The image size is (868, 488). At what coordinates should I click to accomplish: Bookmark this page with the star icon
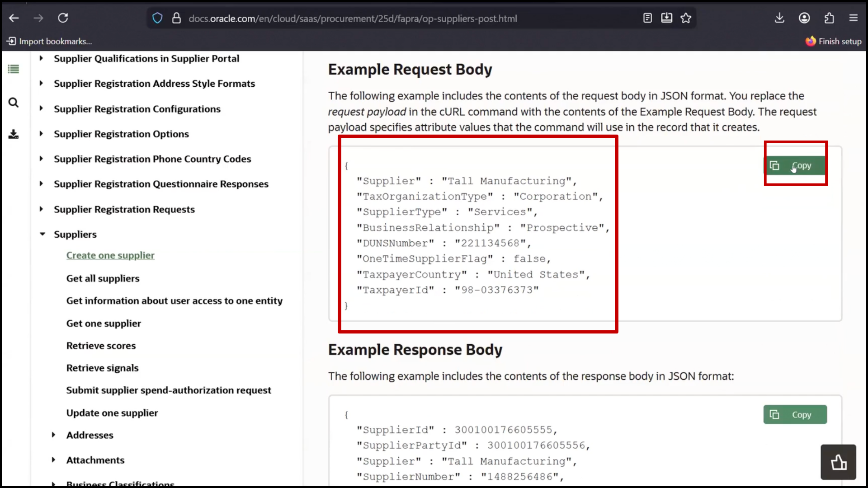pyautogui.click(x=686, y=18)
